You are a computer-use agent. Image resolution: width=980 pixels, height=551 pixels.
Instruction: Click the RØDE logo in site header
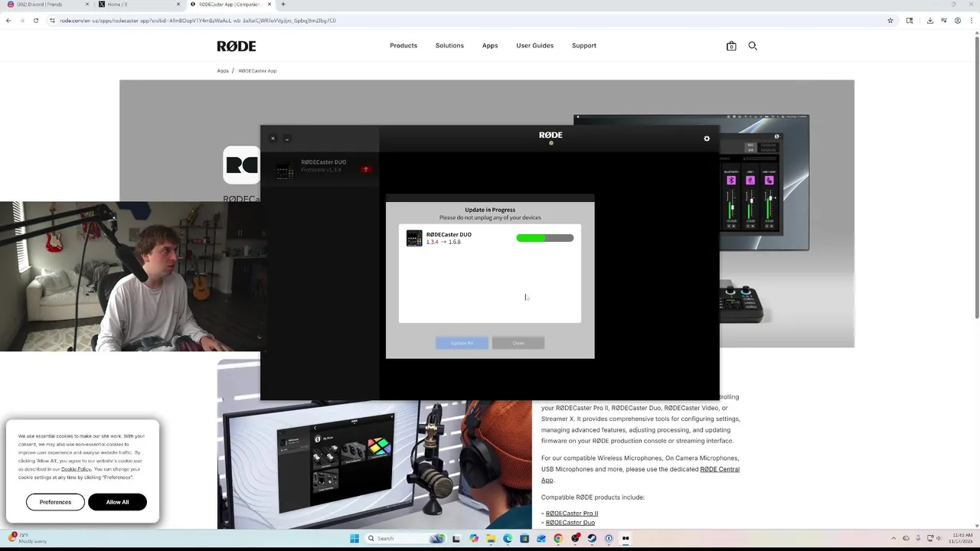(236, 46)
